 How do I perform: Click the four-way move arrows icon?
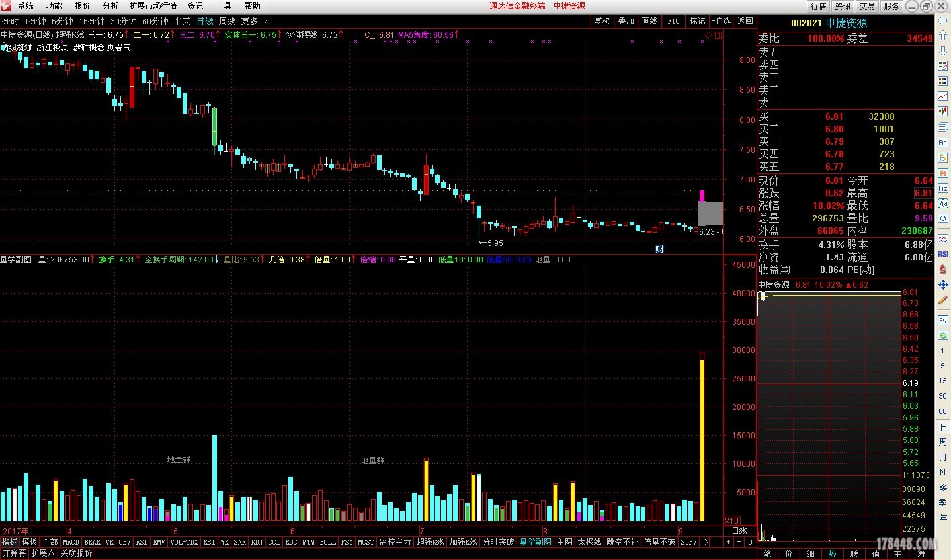(943, 284)
